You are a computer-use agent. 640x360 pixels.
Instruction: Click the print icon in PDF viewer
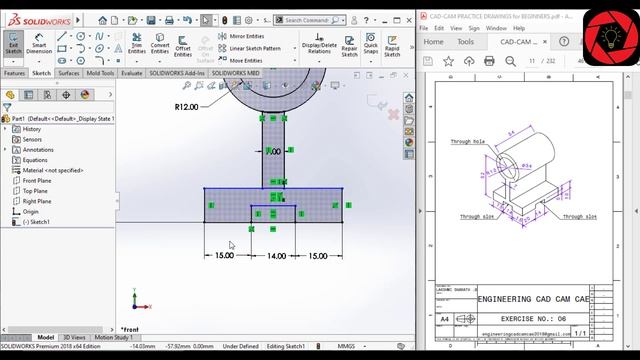click(x=489, y=61)
